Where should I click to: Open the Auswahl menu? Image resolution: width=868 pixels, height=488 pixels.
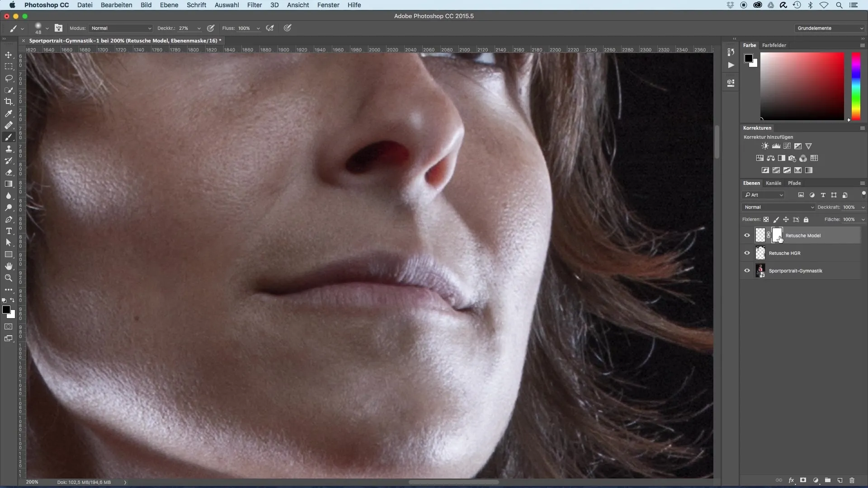coord(226,5)
